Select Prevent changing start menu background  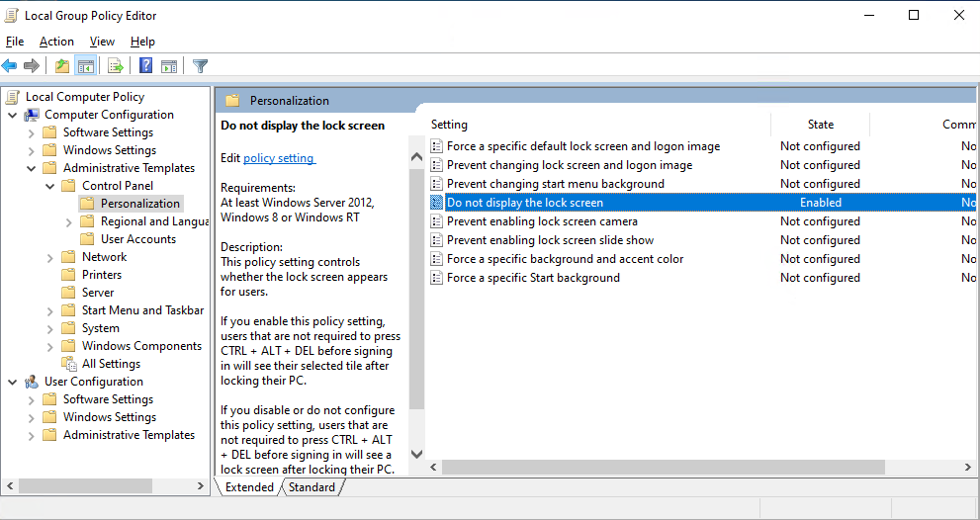[555, 184]
